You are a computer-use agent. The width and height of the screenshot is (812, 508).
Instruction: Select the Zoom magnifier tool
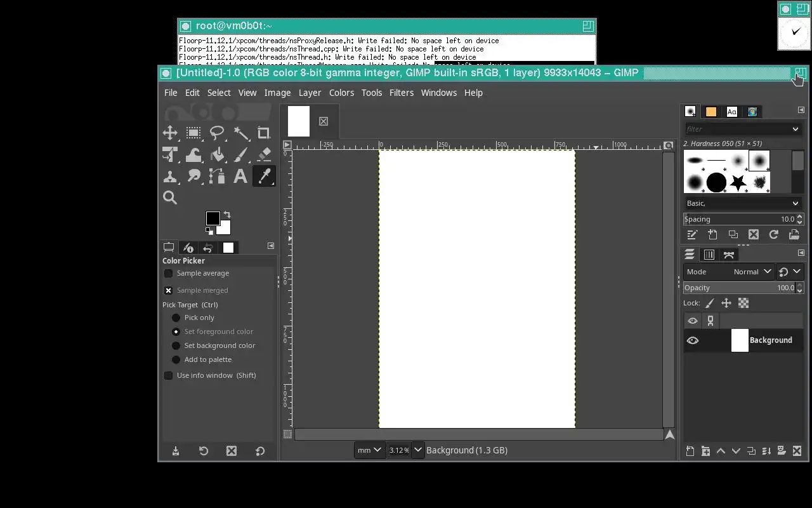point(170,197)
